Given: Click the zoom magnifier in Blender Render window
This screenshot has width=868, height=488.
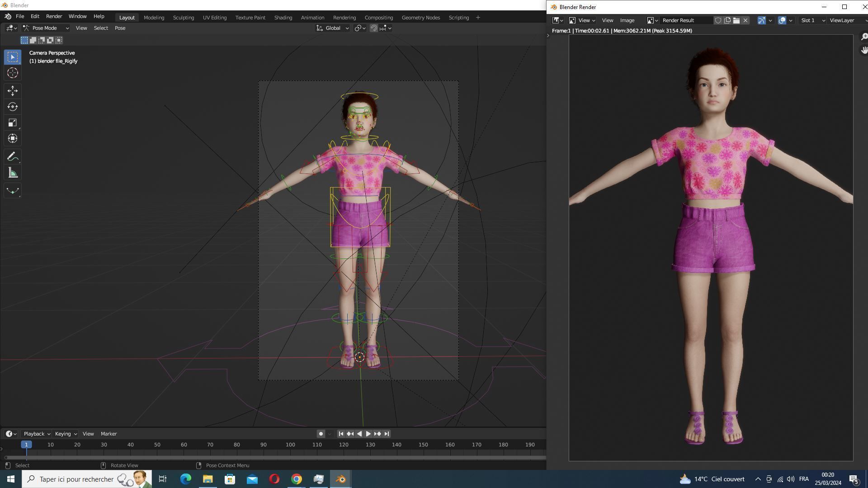Looking at the screenshot, I should point(864,37).
